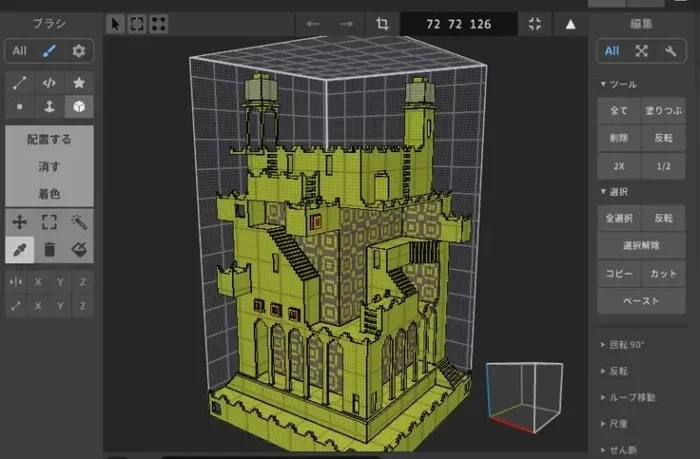Click the yellow voxel castle model

tap(342, 263)
